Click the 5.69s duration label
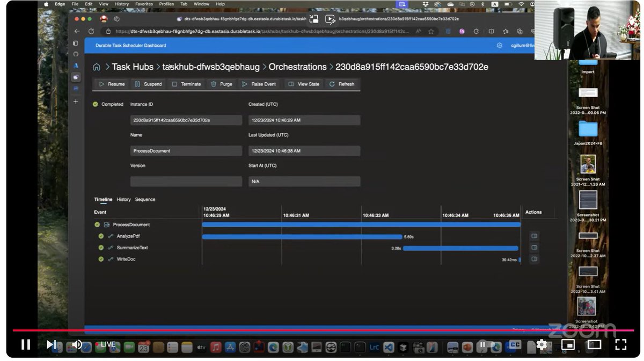 click(409, 237)
